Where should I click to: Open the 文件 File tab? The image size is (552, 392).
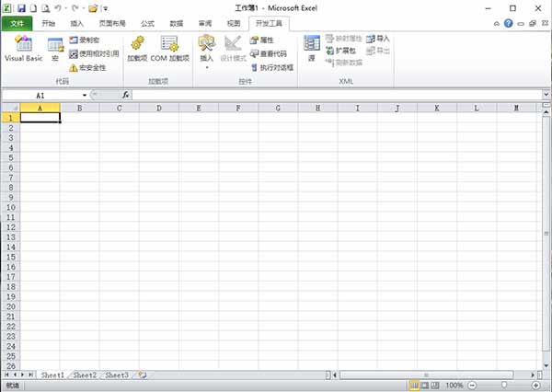click(x=17, y=23)
